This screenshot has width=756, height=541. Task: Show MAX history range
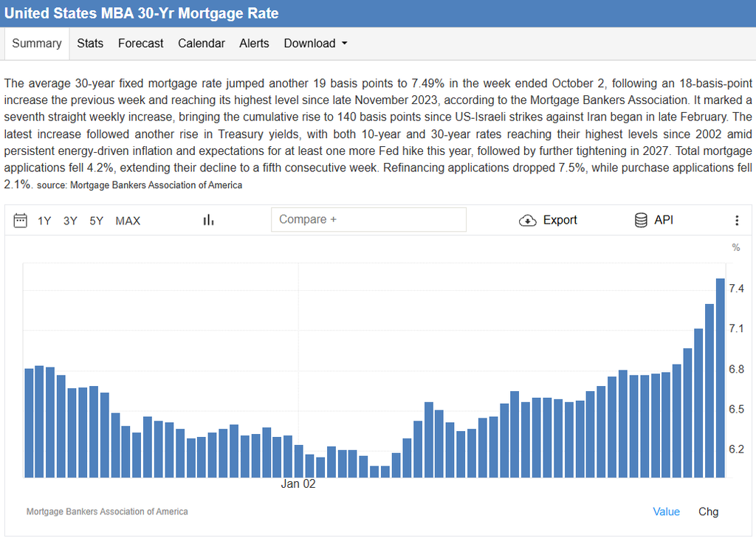(128, 221)
